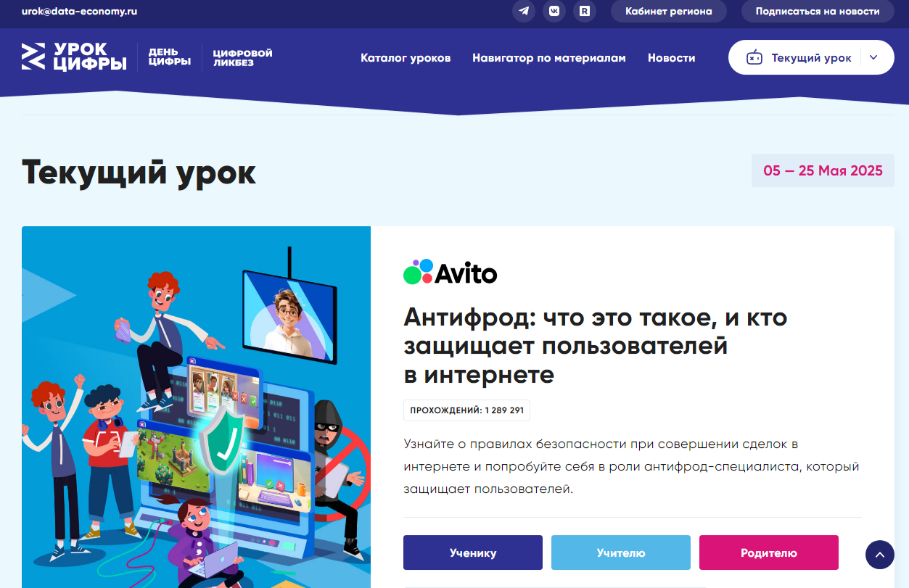Image resolution: width=909 pixels, height=588 pixels.
Task: Click the scroll-to-top arrow button
Action: point(880,555)
